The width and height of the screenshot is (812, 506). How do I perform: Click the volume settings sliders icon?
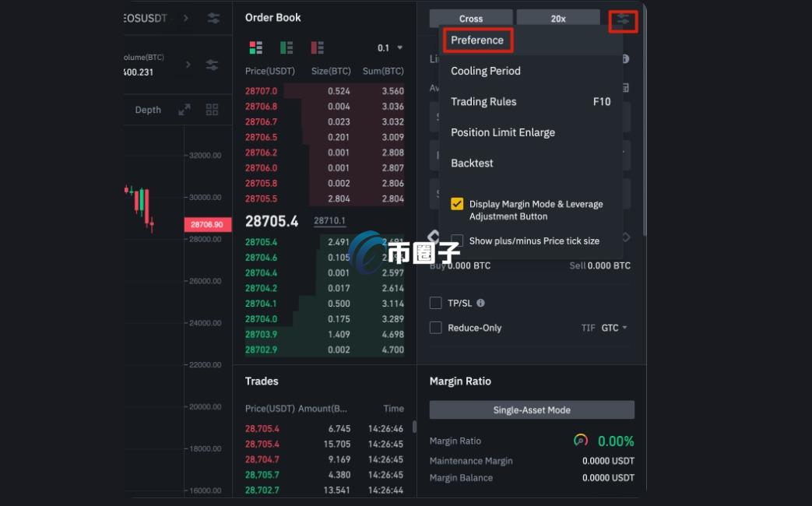tap(212, 66)
